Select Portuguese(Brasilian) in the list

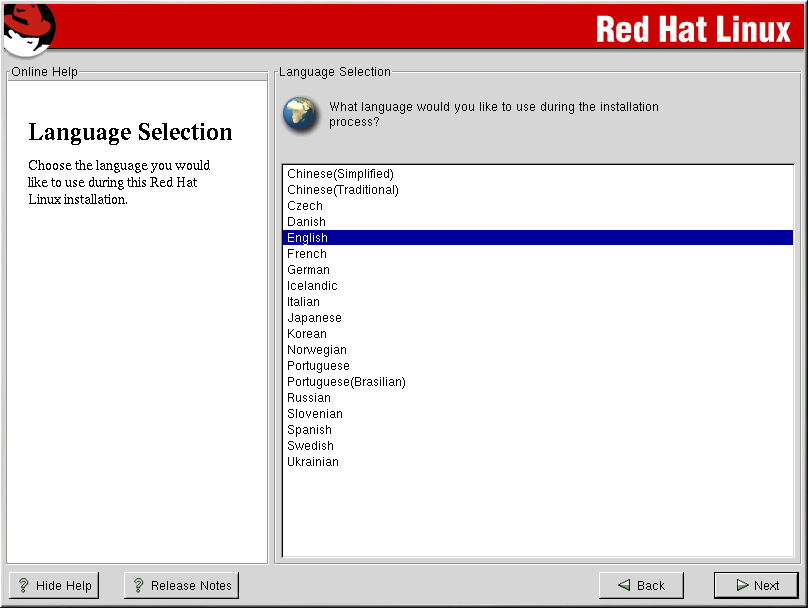[x=346, y=382]
